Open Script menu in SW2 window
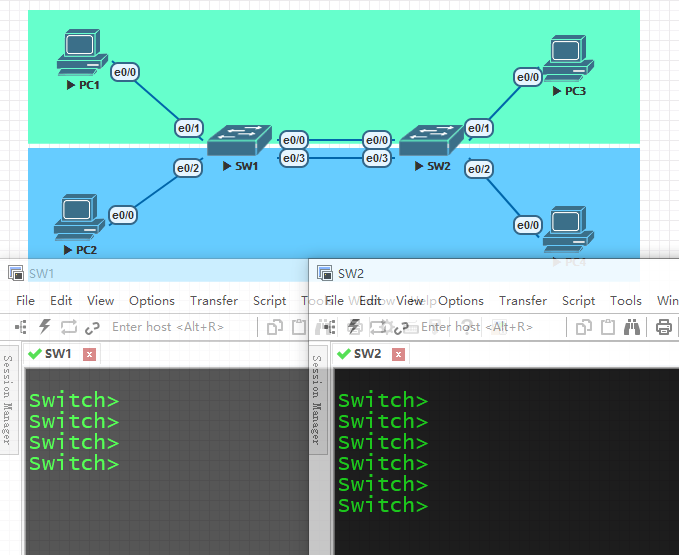The image size is (679, 555). pyautogui.click(x=579, y=300)
